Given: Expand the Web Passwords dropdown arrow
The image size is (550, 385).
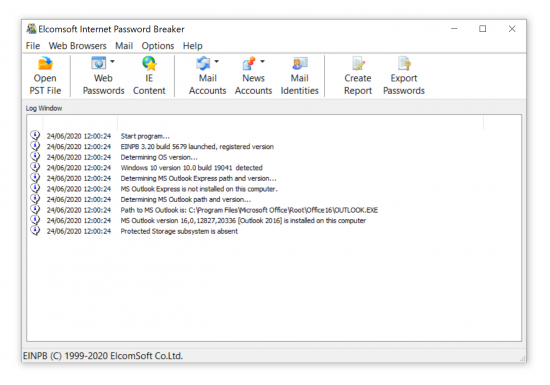Looking at the screenshot, I should click(x=112, y=61).
